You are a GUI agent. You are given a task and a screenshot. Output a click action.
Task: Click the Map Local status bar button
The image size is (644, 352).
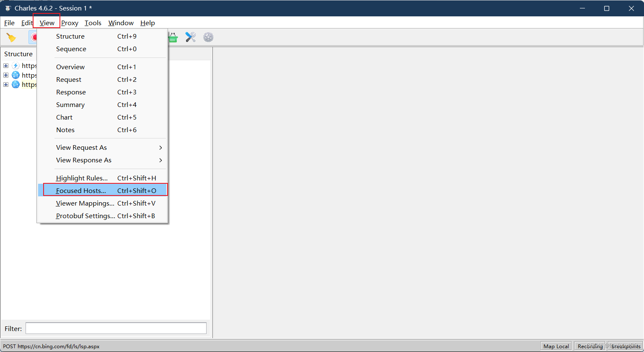coord(556,346)
